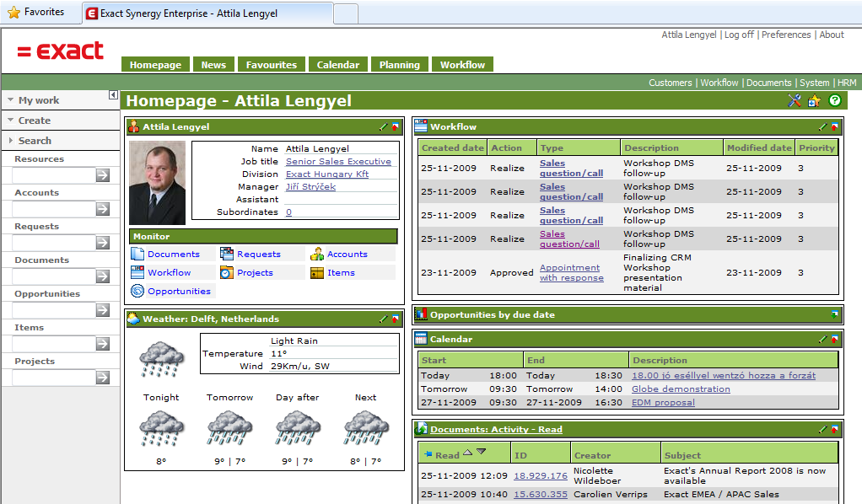This screenshot has height=504, width=862.
Task: Sort Read column ascending arrow
Action: point(468,453)
